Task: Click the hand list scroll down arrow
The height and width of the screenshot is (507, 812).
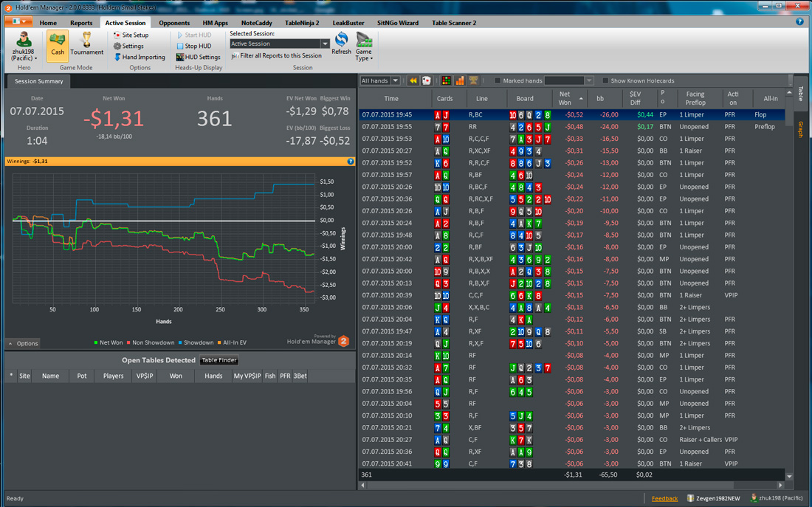Action: point(789,477)
